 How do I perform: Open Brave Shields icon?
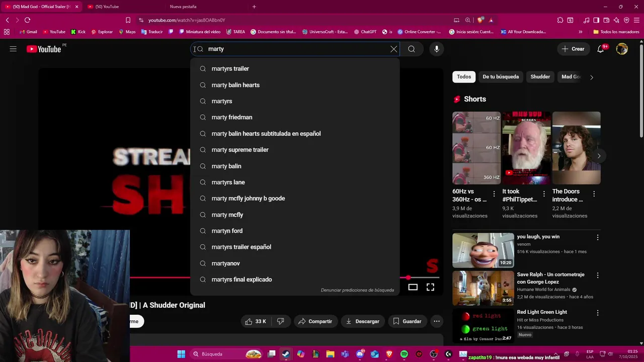480,20
